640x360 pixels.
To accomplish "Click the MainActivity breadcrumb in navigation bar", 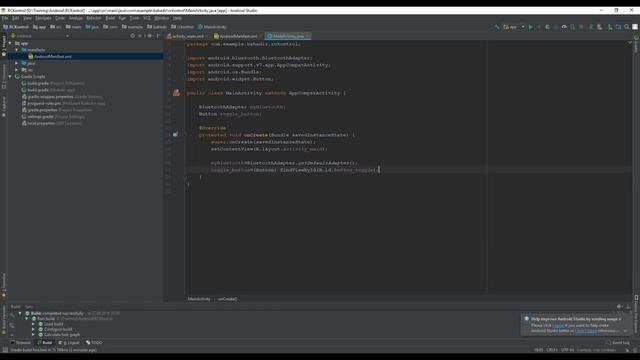I will pos(212,27).
